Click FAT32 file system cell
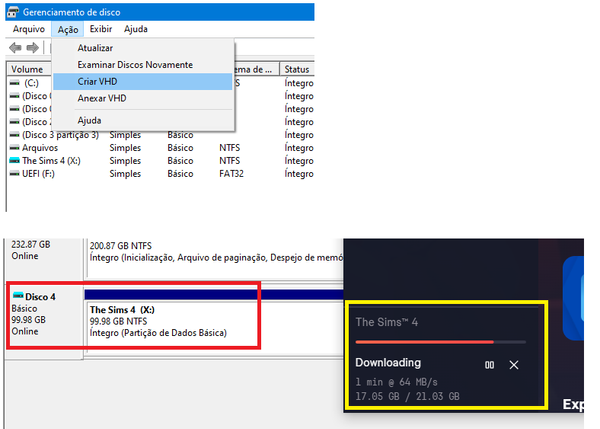This screenshot has height=429, width=600. pyautogui.click(x=231, y=174)
